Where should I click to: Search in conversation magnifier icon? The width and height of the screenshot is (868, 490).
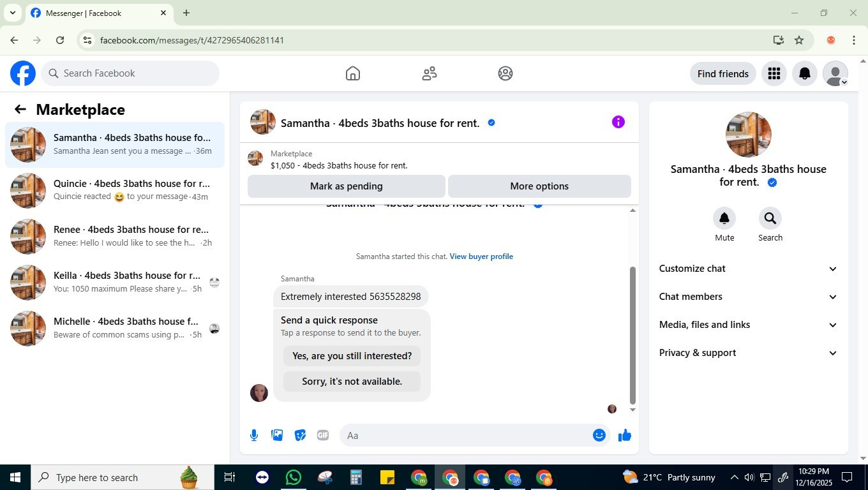click(x=770, y=218)
